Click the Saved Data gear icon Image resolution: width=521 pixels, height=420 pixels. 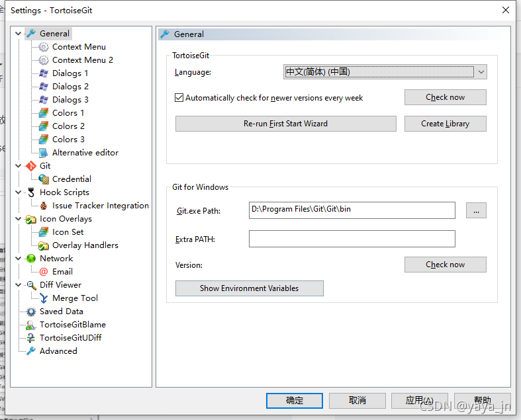31,312
